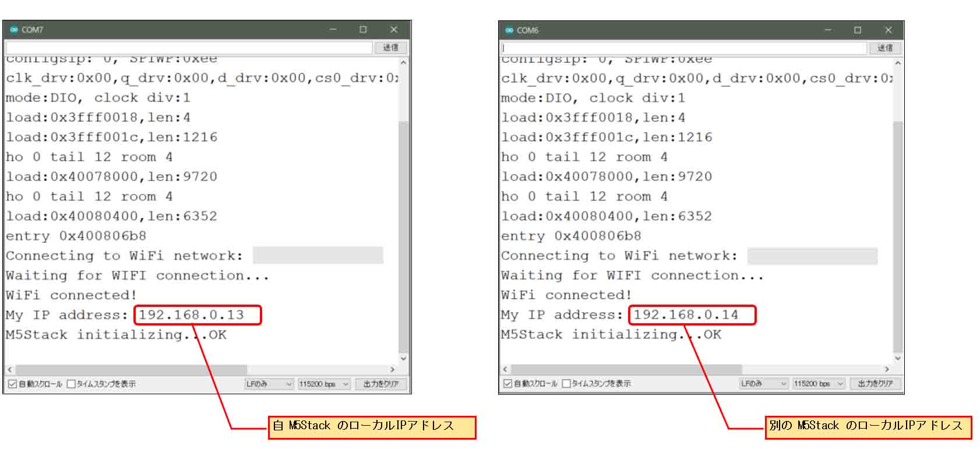The image size is (980, 449).
Task: Minimize the COM6 serial monitor window
Action: click(x=828, y=30)
